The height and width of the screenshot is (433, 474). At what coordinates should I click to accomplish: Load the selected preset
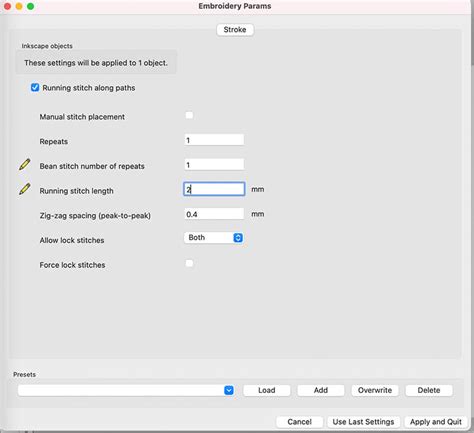point(267,390)
